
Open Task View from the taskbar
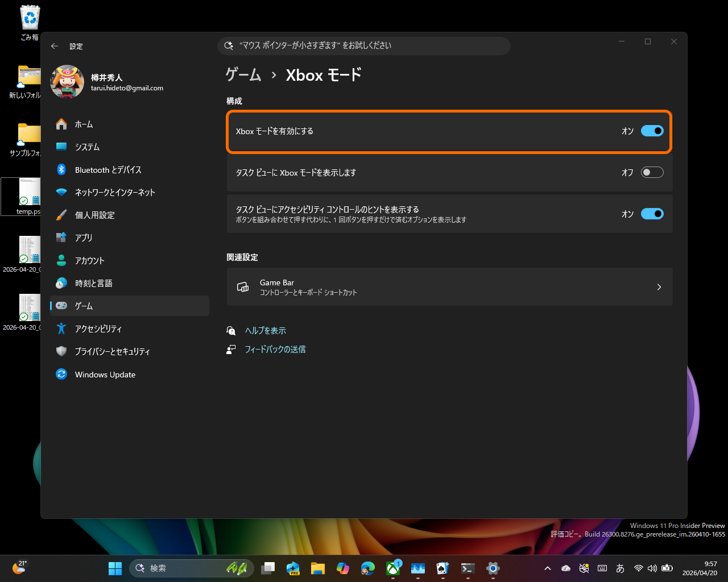[x=268, y=568]
